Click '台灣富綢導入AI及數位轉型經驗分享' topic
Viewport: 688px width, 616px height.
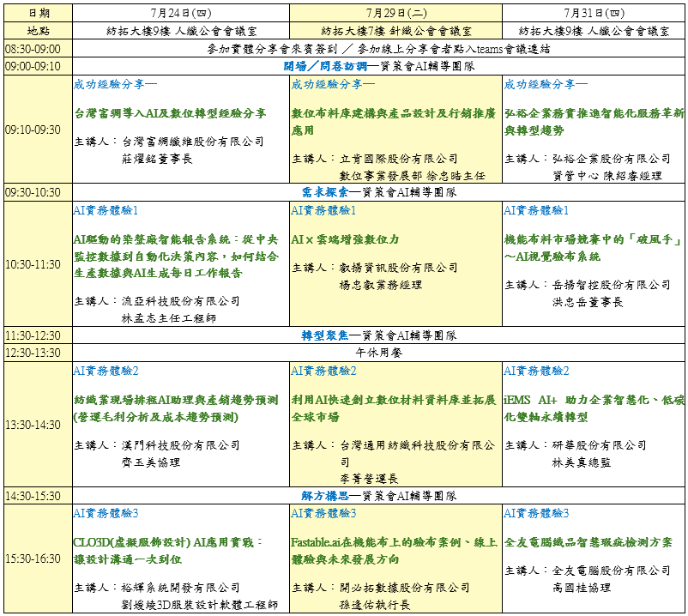pyautogui.click(x=170, y=113)
